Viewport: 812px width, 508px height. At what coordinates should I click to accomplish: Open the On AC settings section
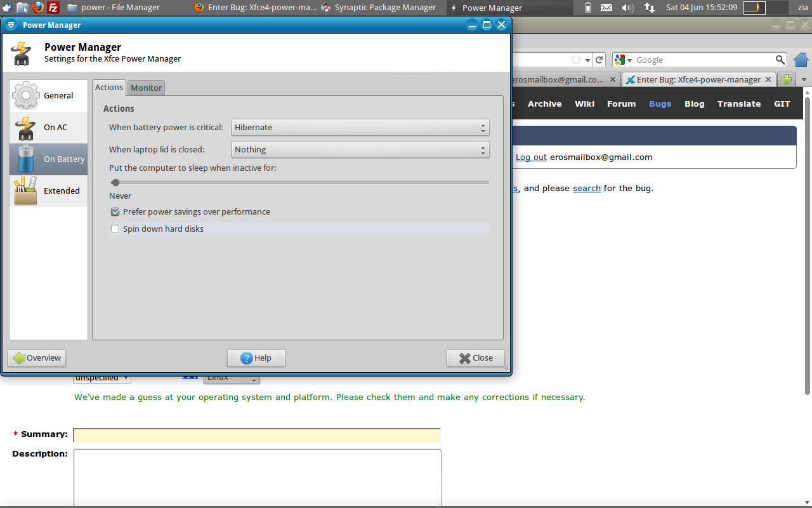point(48,128)
